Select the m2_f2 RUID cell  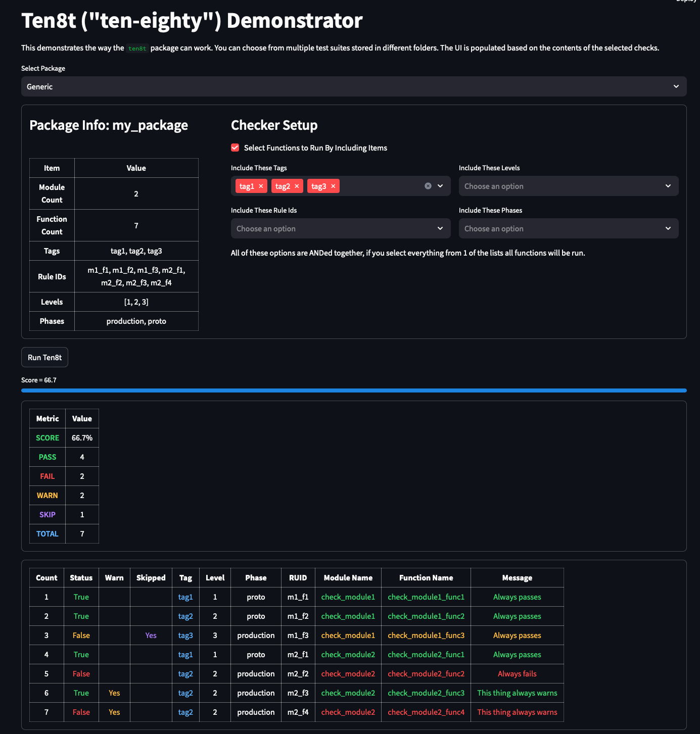(x=298, y=674)
